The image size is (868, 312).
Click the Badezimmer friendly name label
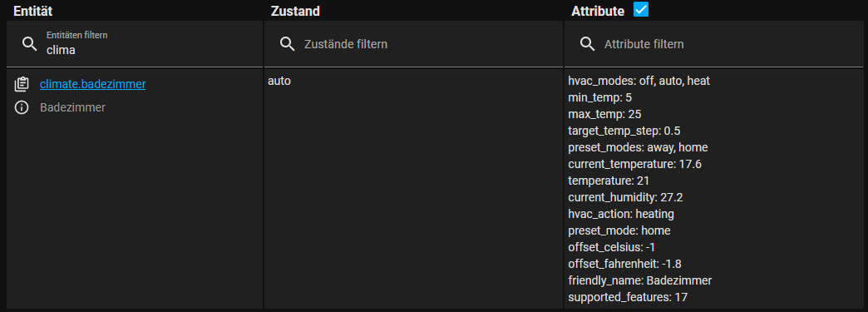72,107
